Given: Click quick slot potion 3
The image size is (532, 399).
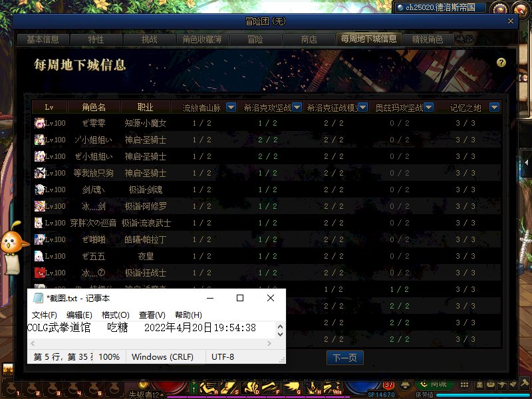Looking at the screenshot, I should [53, 390].
